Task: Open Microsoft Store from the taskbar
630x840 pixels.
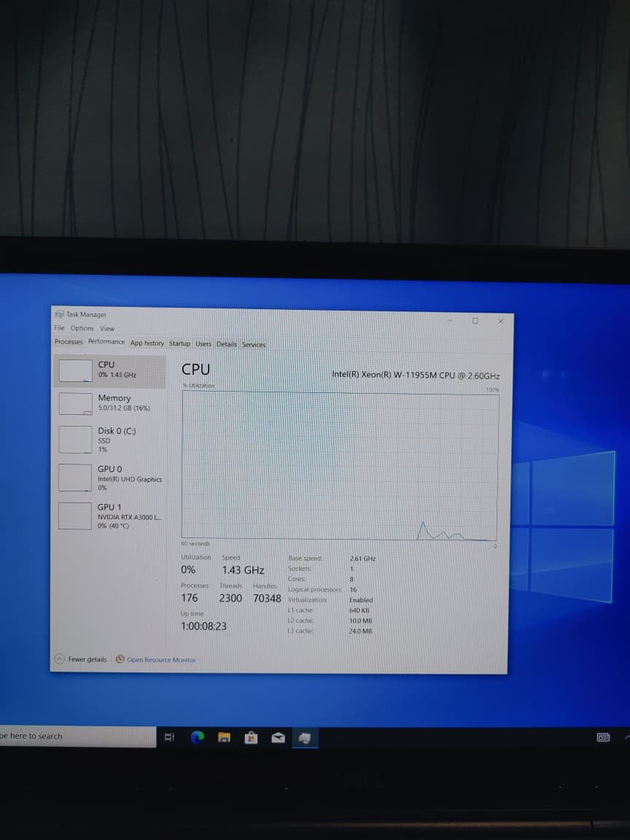Action: pos(251,738)
